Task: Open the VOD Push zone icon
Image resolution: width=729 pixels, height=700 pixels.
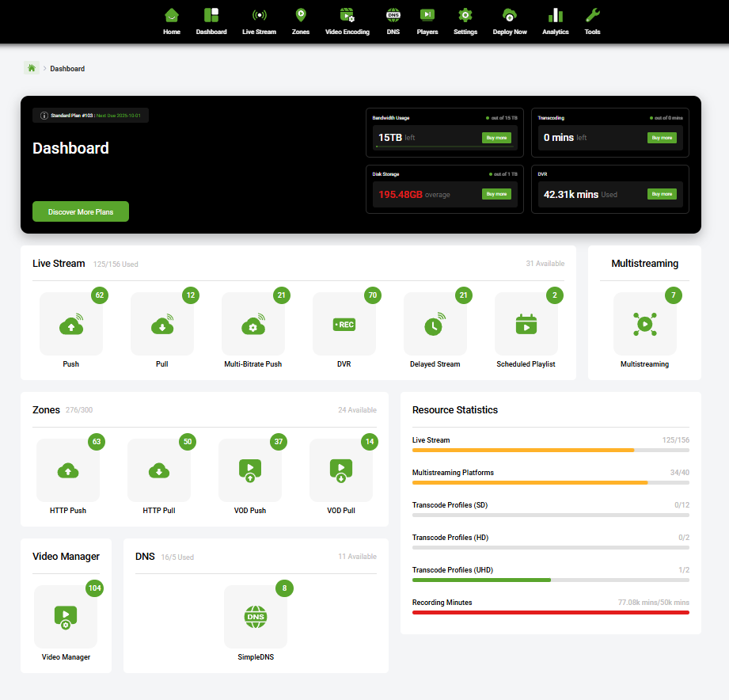Action: point(250,470)
